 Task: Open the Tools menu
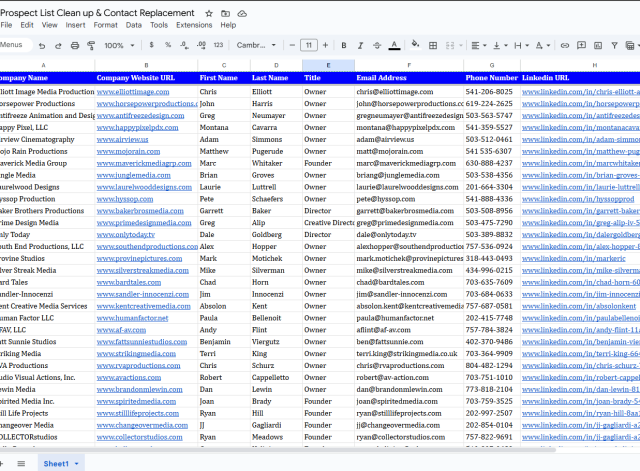[x=159, y=25]
